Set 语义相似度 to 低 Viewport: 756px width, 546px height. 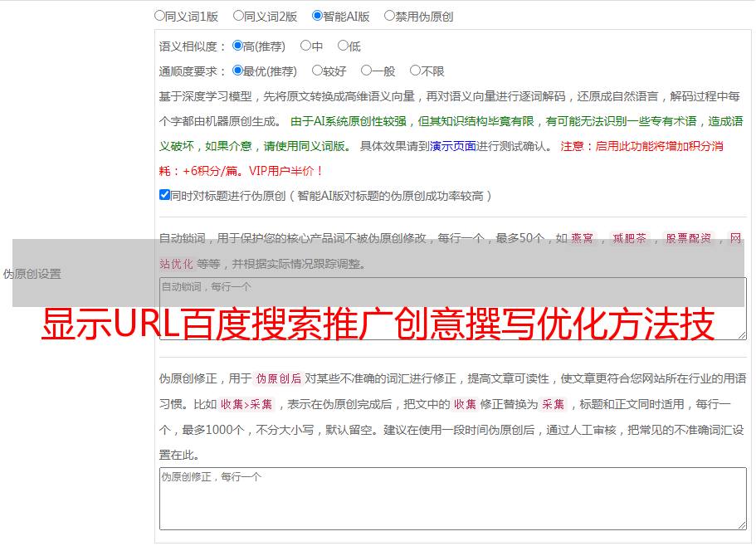point(343,46)
